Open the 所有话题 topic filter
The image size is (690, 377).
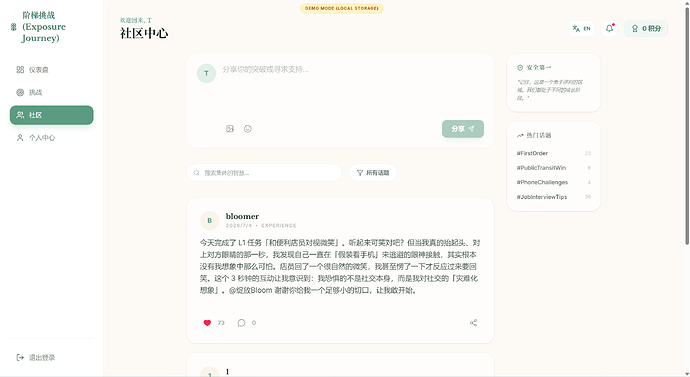click(373, 173)
